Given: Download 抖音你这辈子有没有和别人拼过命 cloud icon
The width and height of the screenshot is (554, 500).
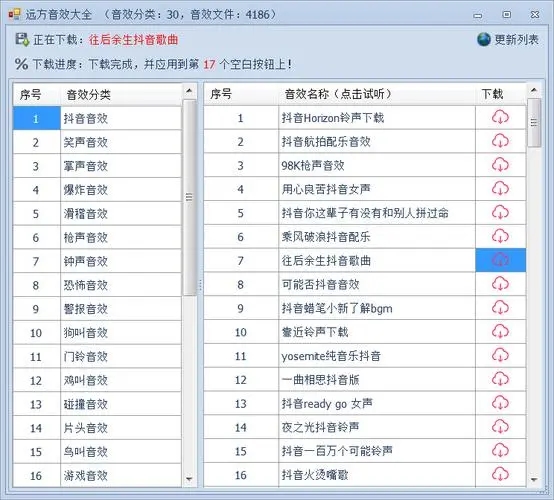Looking at the screenshot, I should pos(500,212).
